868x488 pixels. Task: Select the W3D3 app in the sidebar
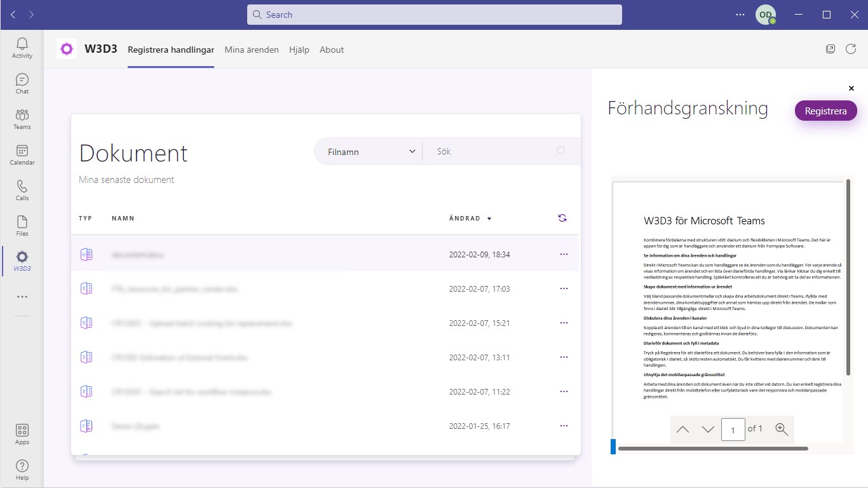pyautogui.click(x=22, y=261)
